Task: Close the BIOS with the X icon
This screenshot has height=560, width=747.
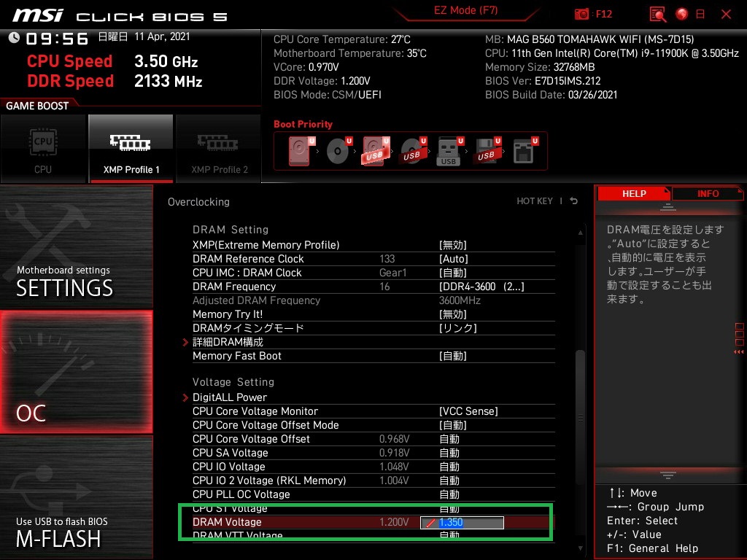Action: click(x=726, y=15)
